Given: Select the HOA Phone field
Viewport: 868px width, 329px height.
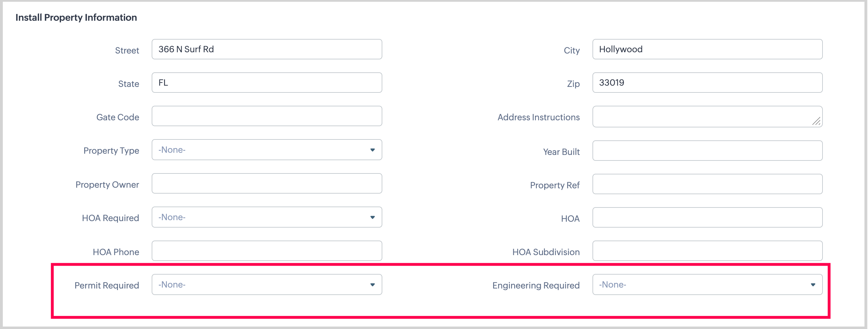Looking at the screenshot, I should (x=267, y=251).
